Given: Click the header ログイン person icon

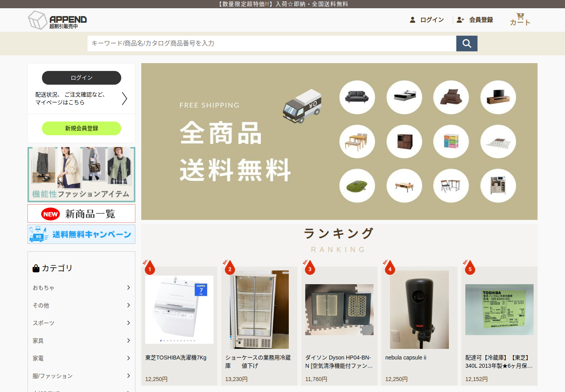Looking at the screenshot, I should point(412,20).
